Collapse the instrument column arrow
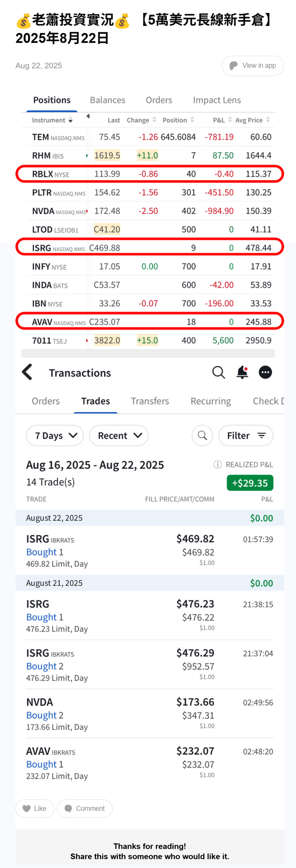 (88, 116)
